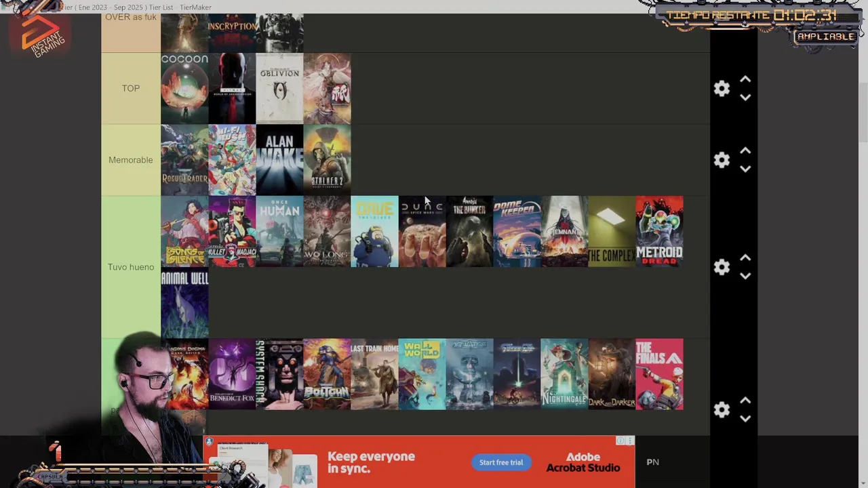Pick the Benedict Fox game cover
868x488 pixels.
[x=232, y=374]
